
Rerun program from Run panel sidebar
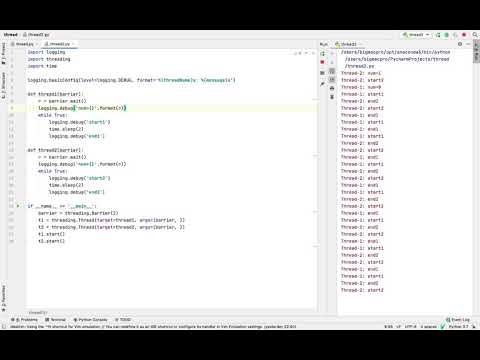coord(322,53)
